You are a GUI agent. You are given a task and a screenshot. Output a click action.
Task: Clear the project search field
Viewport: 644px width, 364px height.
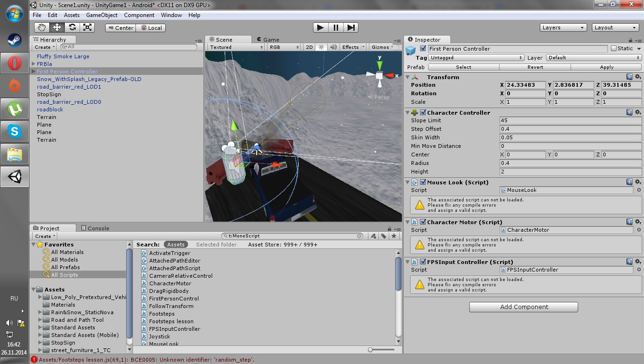point(359,236)
